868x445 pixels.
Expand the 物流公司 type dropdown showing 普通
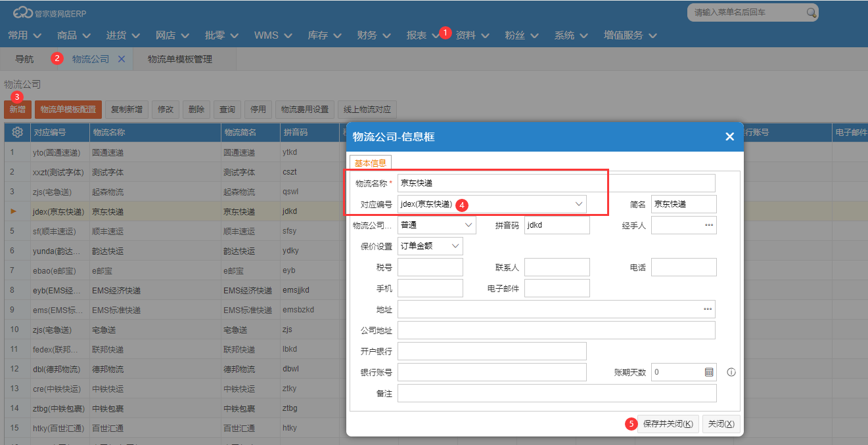pos(468,225)
